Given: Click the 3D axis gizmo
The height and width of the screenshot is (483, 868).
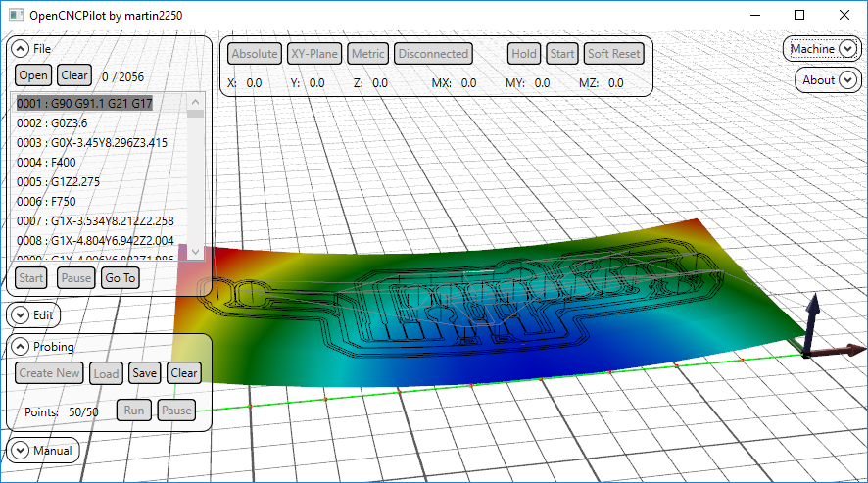Looking at the screenshot, I should click(813, 333).
